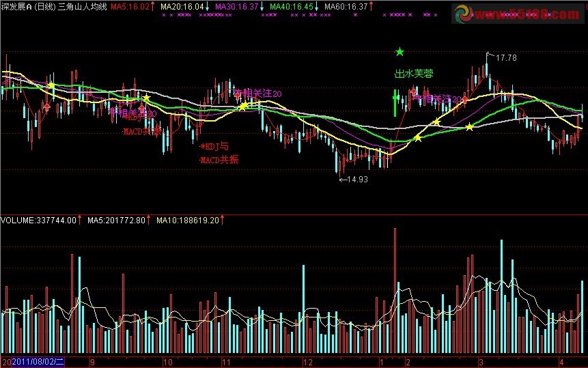The image size is (588, 368).
Task: Click the volume MA10:188619.20 readout
Action: click(x=188, y=220)
